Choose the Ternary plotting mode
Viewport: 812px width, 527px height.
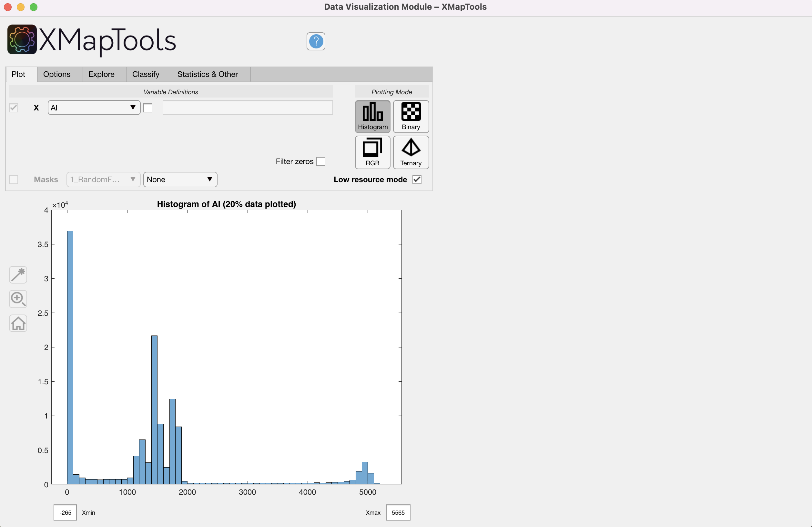point(411,152)
